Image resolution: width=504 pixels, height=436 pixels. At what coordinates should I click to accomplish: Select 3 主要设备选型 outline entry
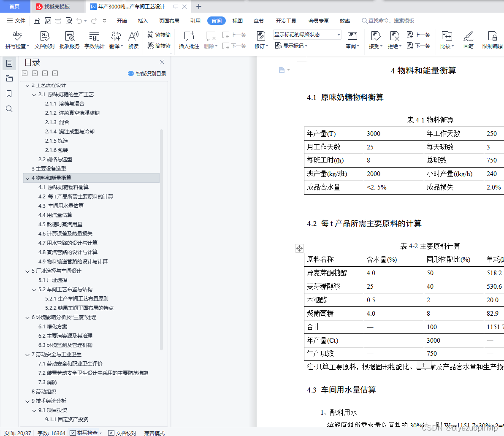point(49,169)
